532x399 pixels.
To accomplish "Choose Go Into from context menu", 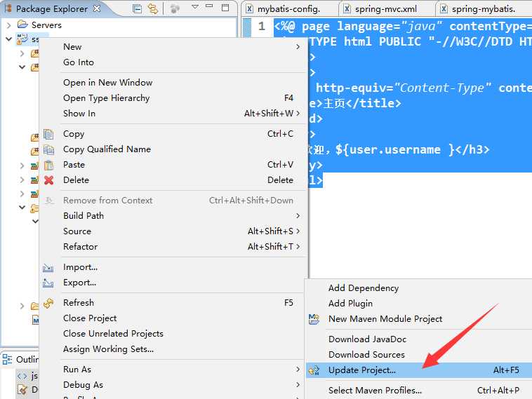I will point(173,62).
